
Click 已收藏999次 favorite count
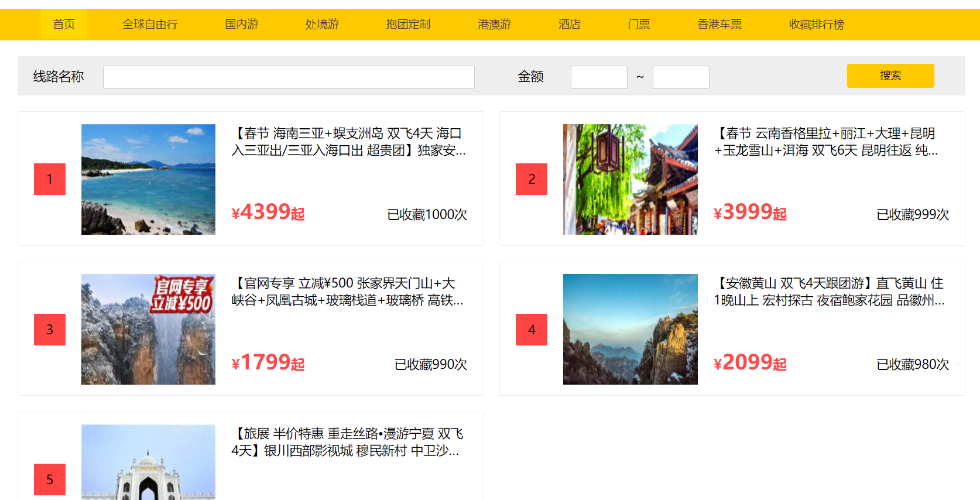[x=913, y=215]
